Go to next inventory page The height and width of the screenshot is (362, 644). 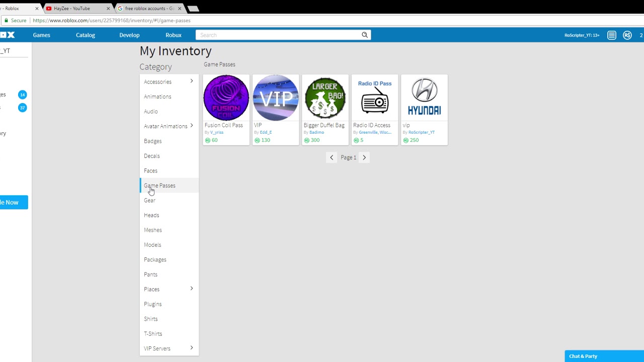pyautogui.click(x=364, y=157)
